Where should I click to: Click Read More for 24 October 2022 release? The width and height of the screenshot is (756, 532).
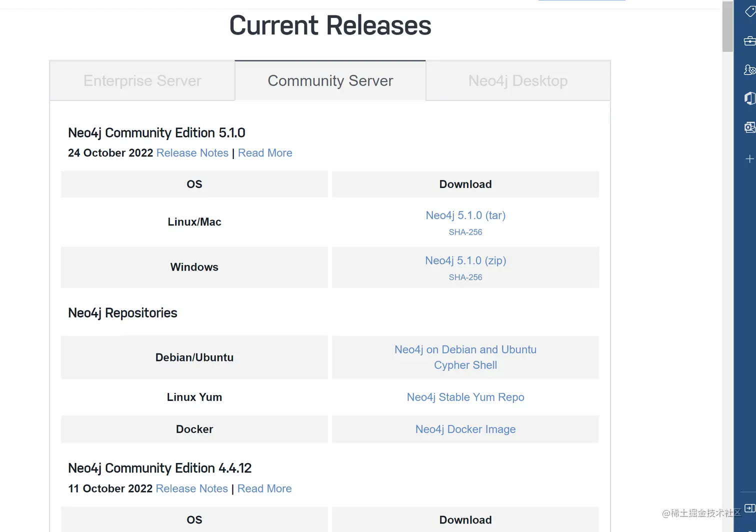tap(265, 153)
